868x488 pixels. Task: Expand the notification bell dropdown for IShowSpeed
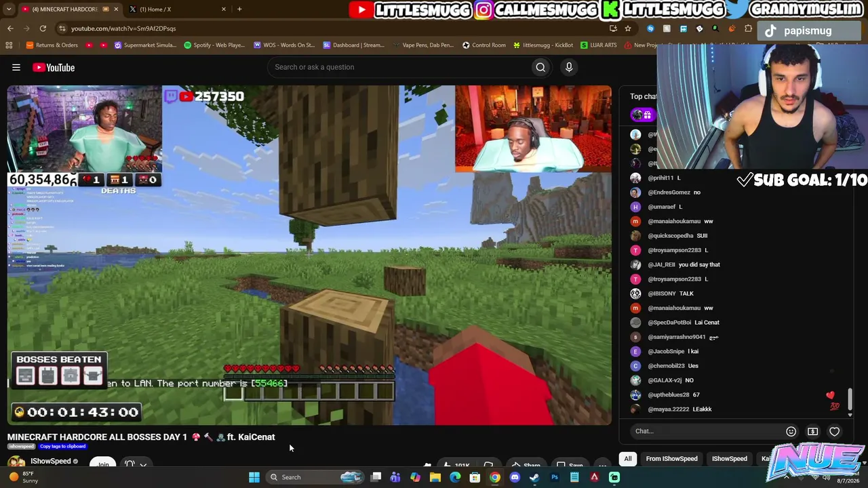143,465
